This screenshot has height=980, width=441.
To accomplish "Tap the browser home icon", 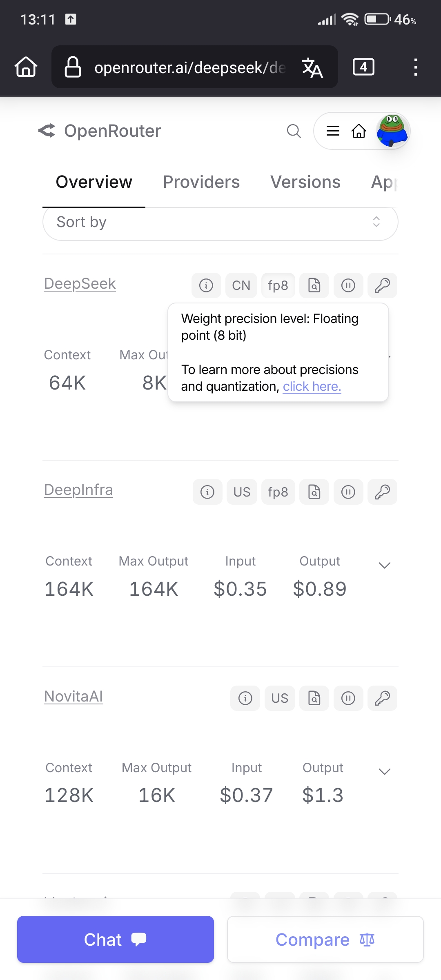I will [x=26, y=67].
